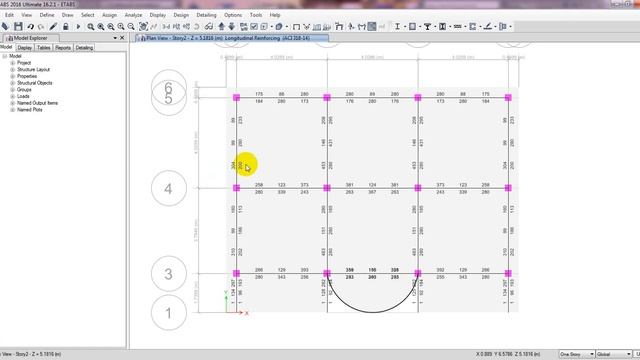Screen dimensions: 640x360
Task: Click the pencil Refresh Window icon
Action: pyautogui.click(x=53, y=27)
